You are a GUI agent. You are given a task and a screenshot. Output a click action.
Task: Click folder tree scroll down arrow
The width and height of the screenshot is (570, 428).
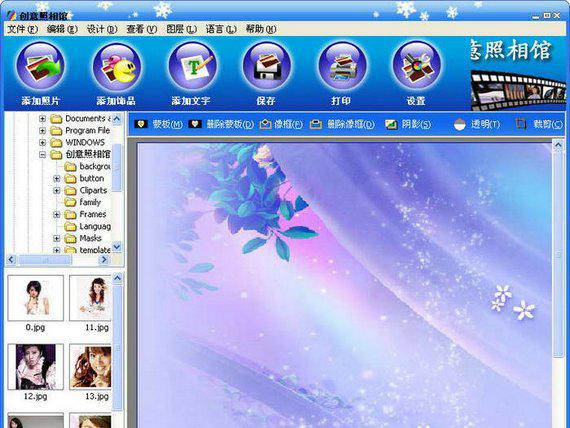[x=117, y=247]
